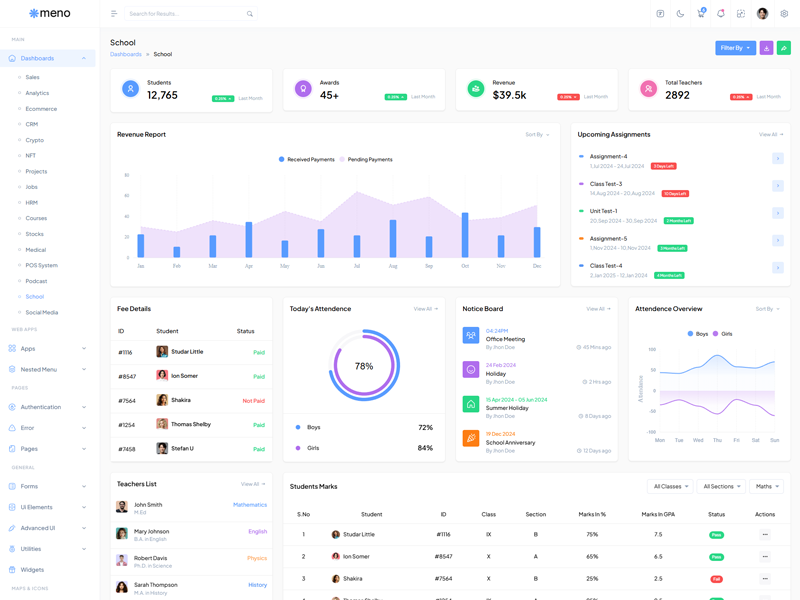The width and height of the screenshot is (800, 600).
Task: Toggle the sidebar with the hamburger icon
Action: coord(114,14)
